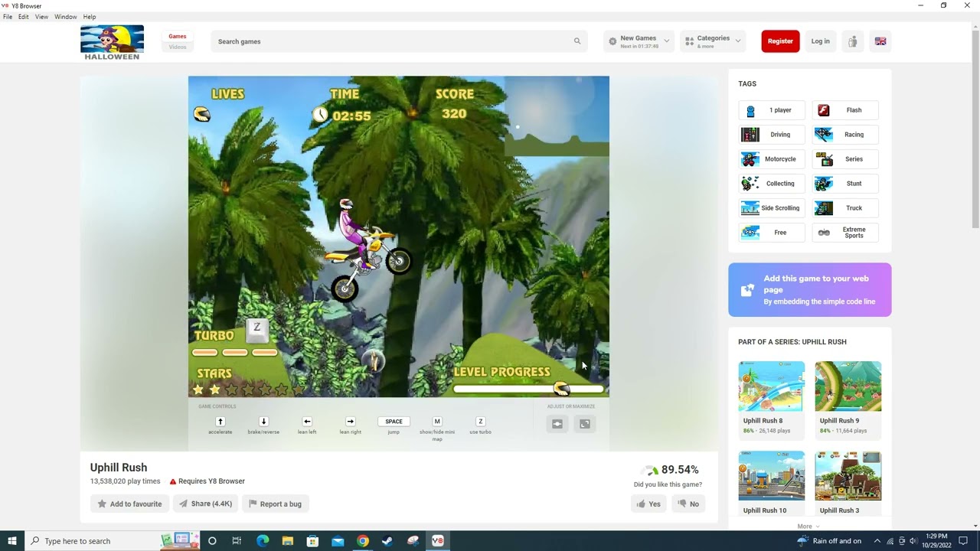Maximize the game to fullscreen
Image resolution: width=980 pixels, height=551 pixels.
[585, 424]
